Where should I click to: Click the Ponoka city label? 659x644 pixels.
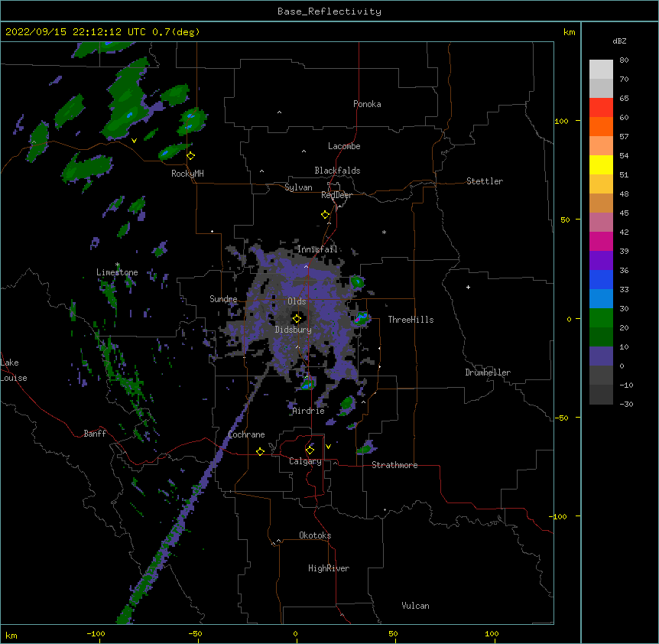point(367,104)
